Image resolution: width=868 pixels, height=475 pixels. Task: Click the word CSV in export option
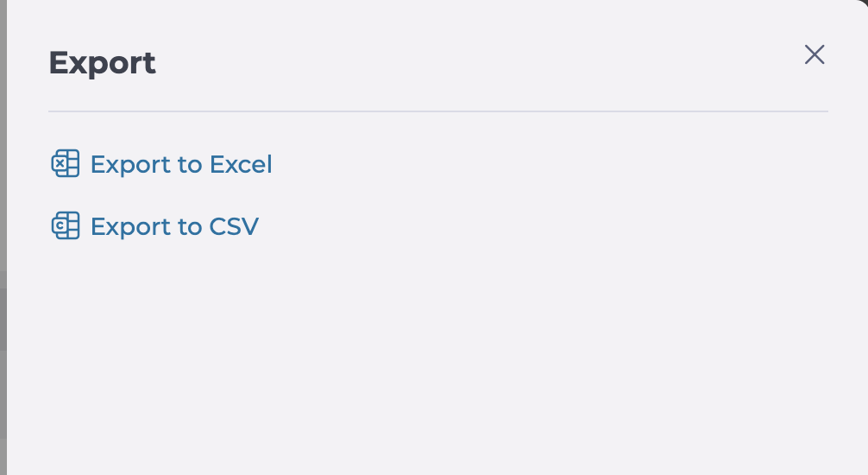(234, 226)
